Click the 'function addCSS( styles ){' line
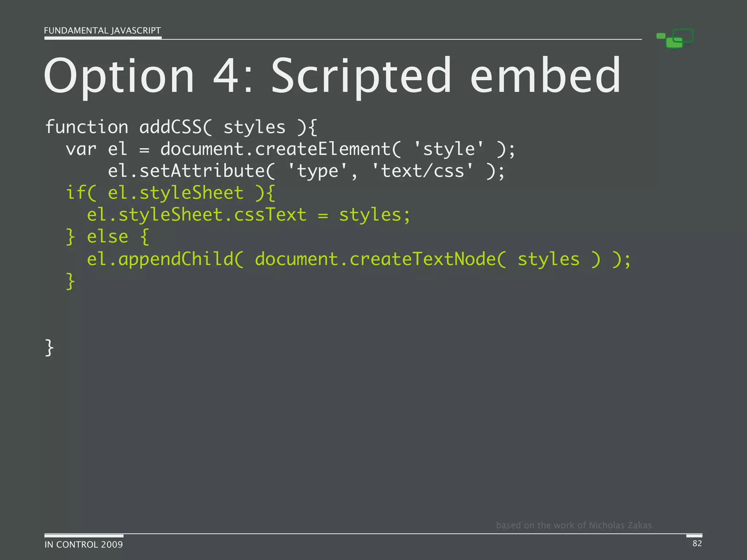 (x=181, y=127)
